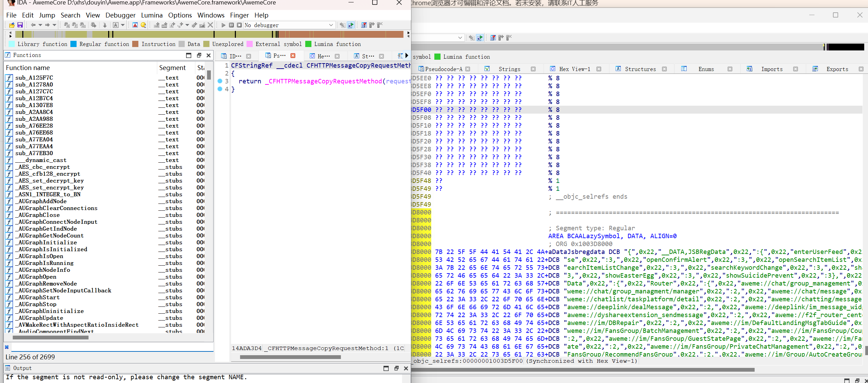
Task: Toggle breakpoint dot on pseudocode line 3
Action: click(220, 81)
